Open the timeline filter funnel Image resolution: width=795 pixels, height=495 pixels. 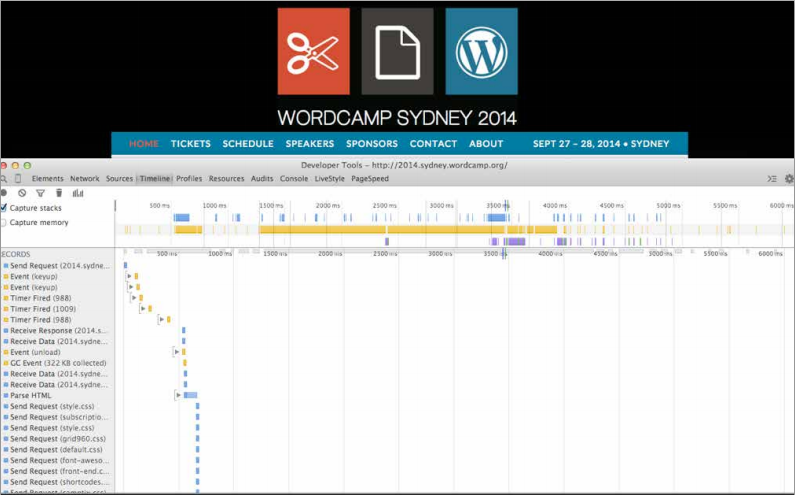click(41, 193)
